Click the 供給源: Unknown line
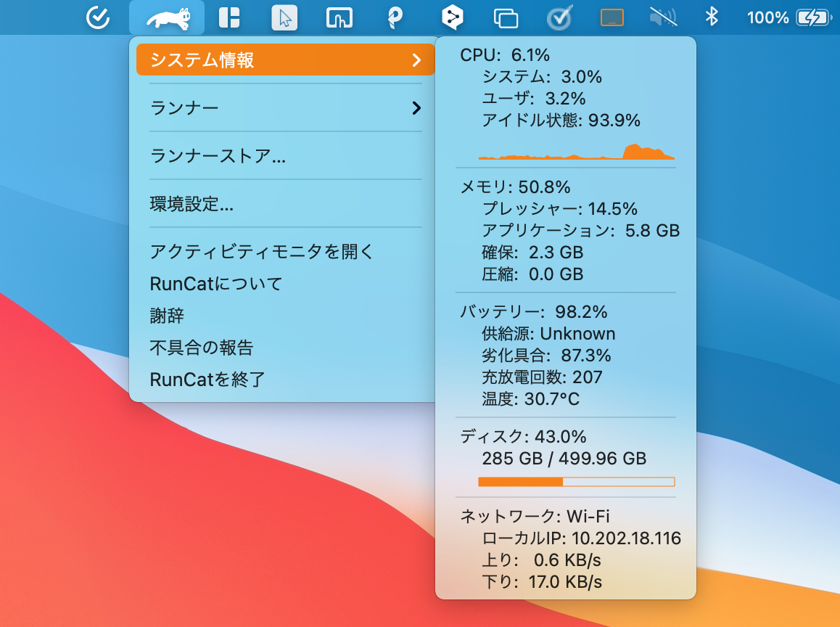The height and width of the screenshot is (627, 840). (548, 333)
